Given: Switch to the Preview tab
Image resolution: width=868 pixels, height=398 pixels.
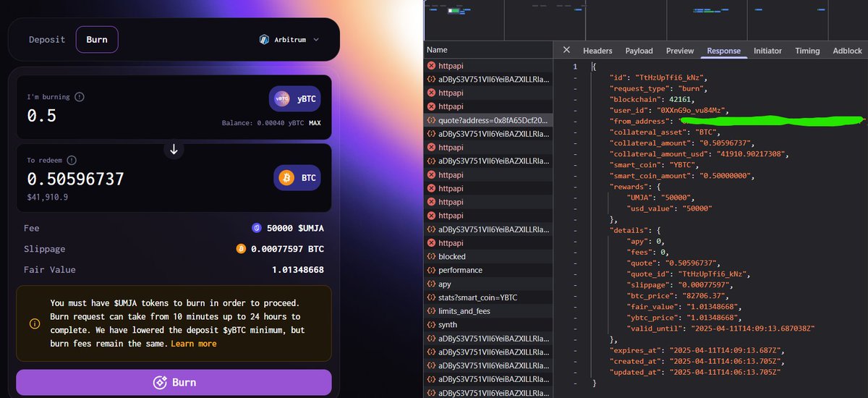Looking at the screenshot, I should [x=680, y=51].
